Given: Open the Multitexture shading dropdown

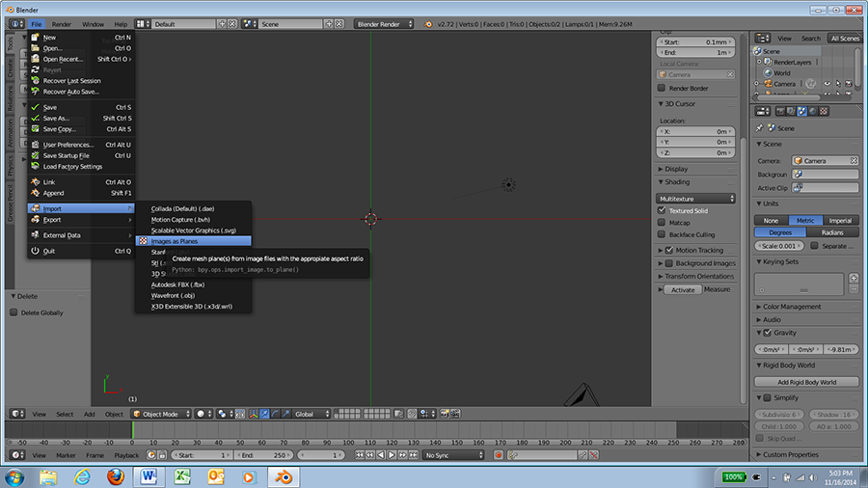Looking at the screenshot, I should click(x=695, y=198).
